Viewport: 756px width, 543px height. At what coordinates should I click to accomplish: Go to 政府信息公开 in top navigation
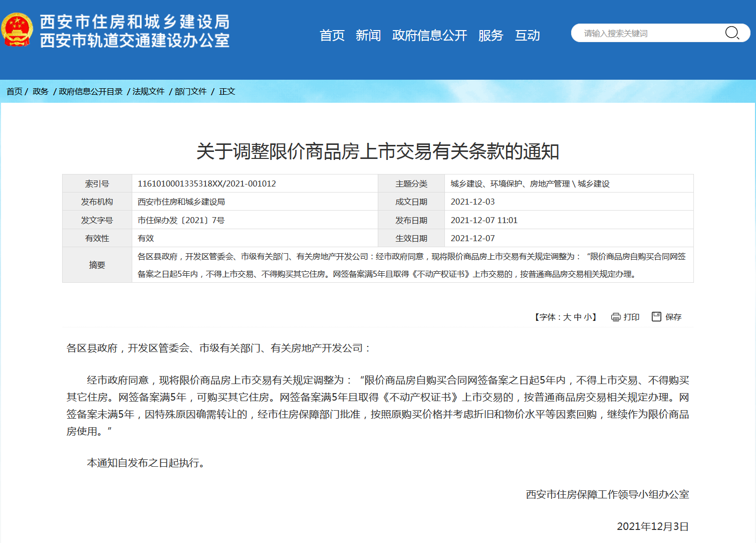tap(429, 36)
